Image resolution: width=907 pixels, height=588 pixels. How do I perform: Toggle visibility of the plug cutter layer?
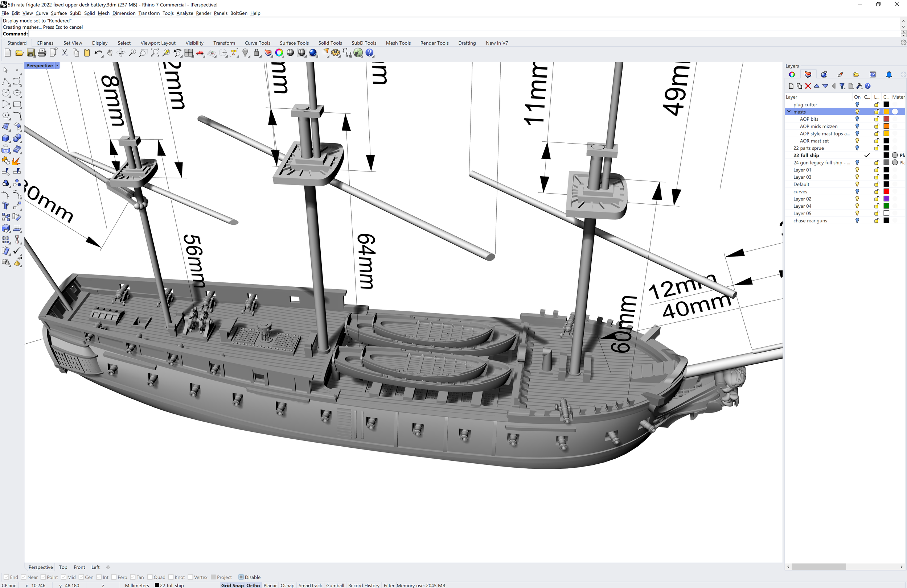pyautogui.click(x=857, y=104)
